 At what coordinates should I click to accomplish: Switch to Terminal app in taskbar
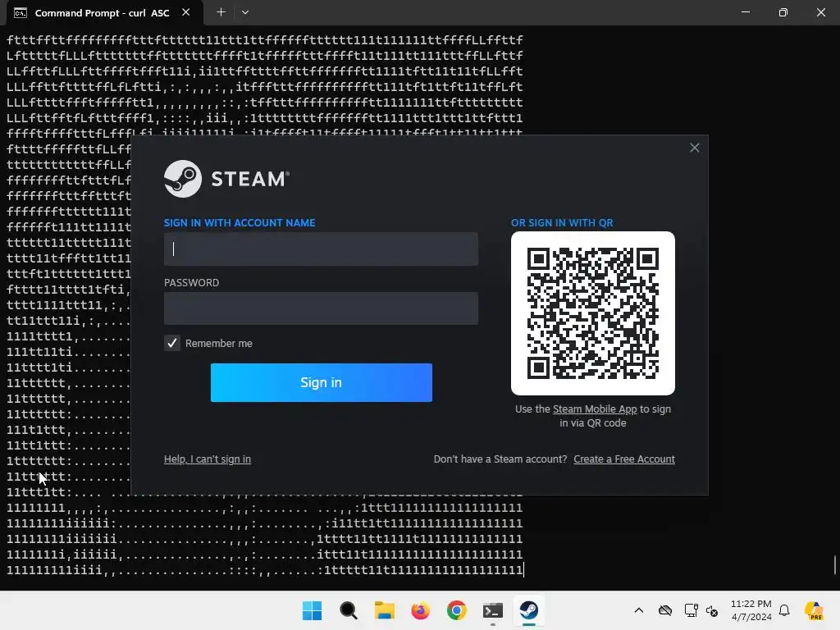pyautogui.click(x=493, y=610)
